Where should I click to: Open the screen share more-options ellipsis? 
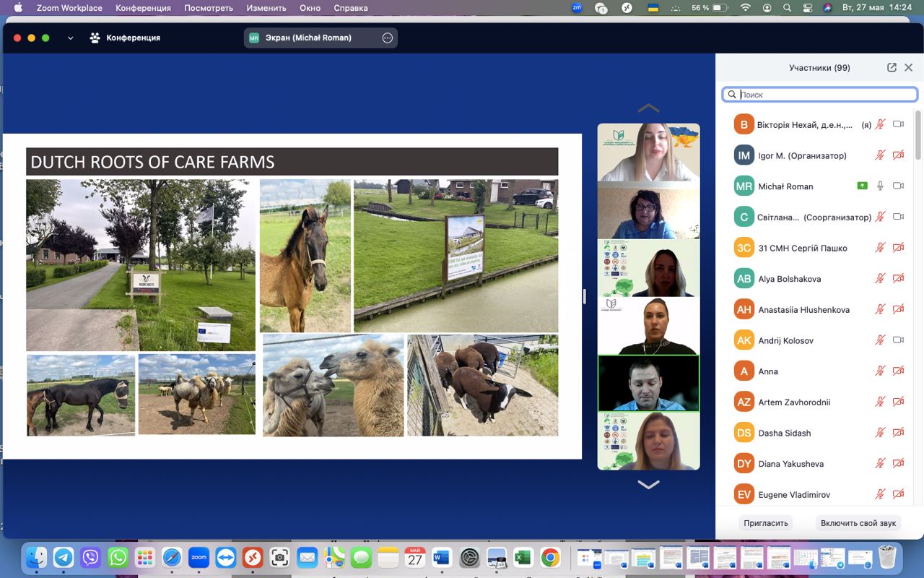pos(388,38)
